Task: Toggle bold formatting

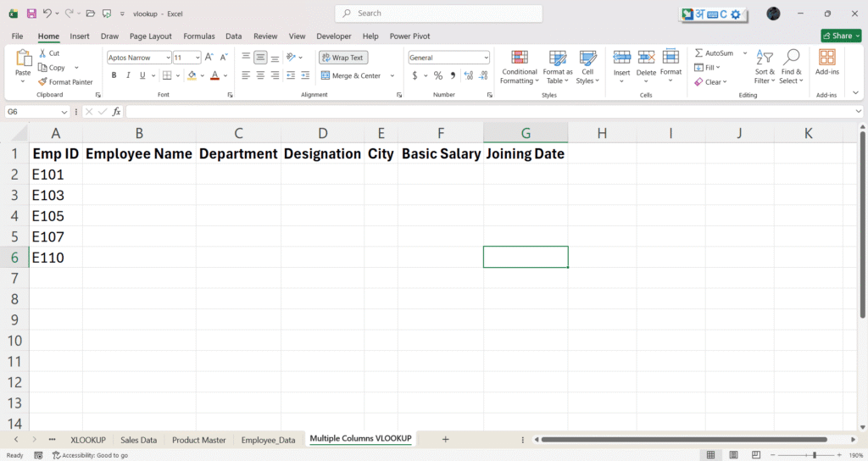Action: pyautogui.click(x=114, y=75)
